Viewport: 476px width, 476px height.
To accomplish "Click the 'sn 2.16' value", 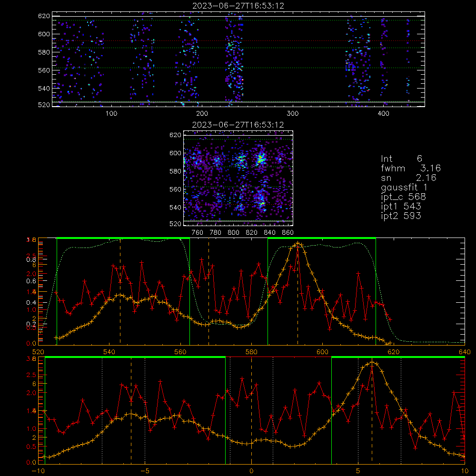I will point(408,178).
